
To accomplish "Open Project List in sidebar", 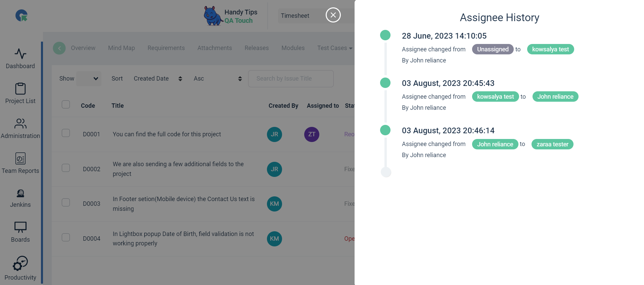I will pyautogui.click(x=20, y=89).
